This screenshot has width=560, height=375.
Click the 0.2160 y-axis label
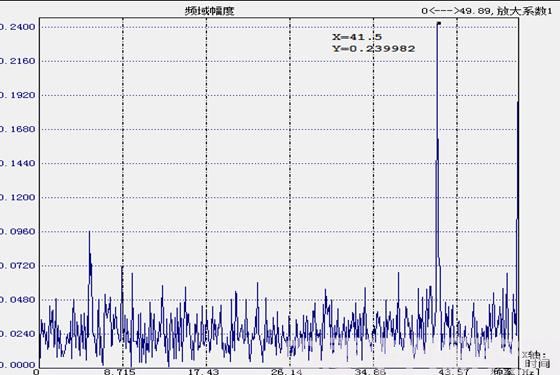[17, 61]
